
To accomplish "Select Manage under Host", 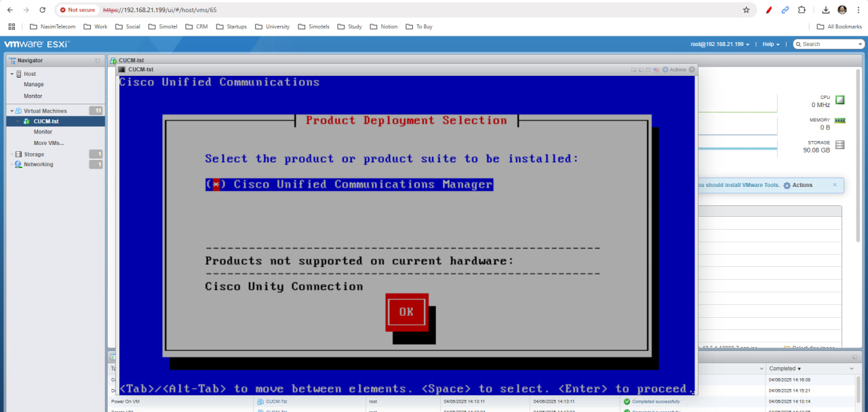I will pos(34,85).
